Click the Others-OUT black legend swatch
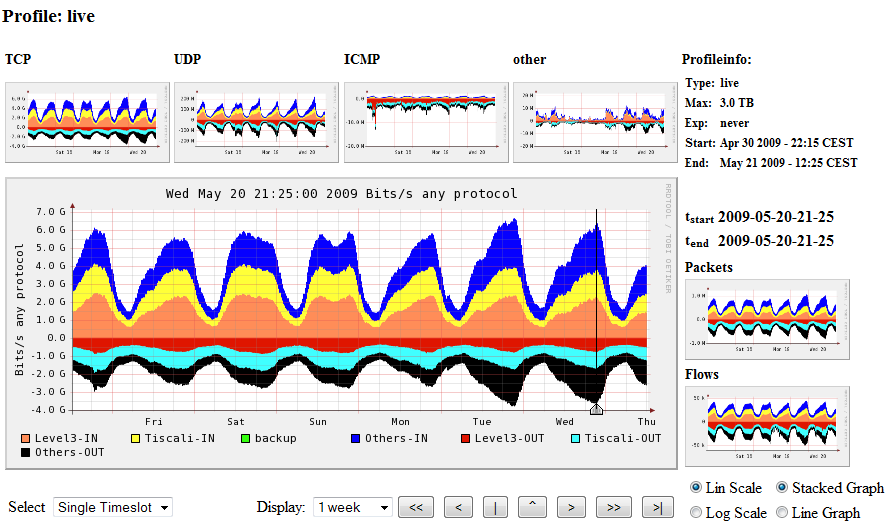The width and height of the screenshot is (892, 528). [x=25, y=452]
